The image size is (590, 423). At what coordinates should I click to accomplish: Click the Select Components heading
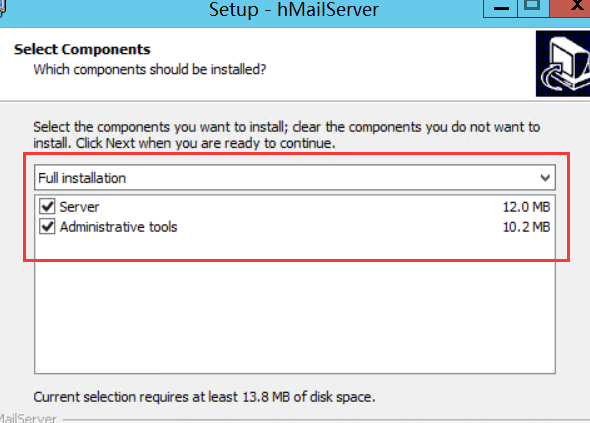pos(82,49)
